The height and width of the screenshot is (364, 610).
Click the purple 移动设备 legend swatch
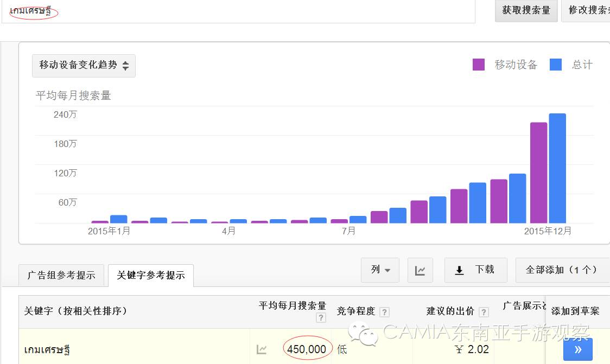pyautogui.click(x=479, y=65)
